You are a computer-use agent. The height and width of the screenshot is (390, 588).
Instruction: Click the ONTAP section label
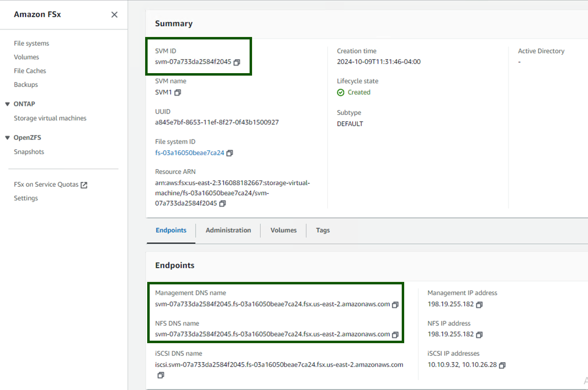(24, 104)
